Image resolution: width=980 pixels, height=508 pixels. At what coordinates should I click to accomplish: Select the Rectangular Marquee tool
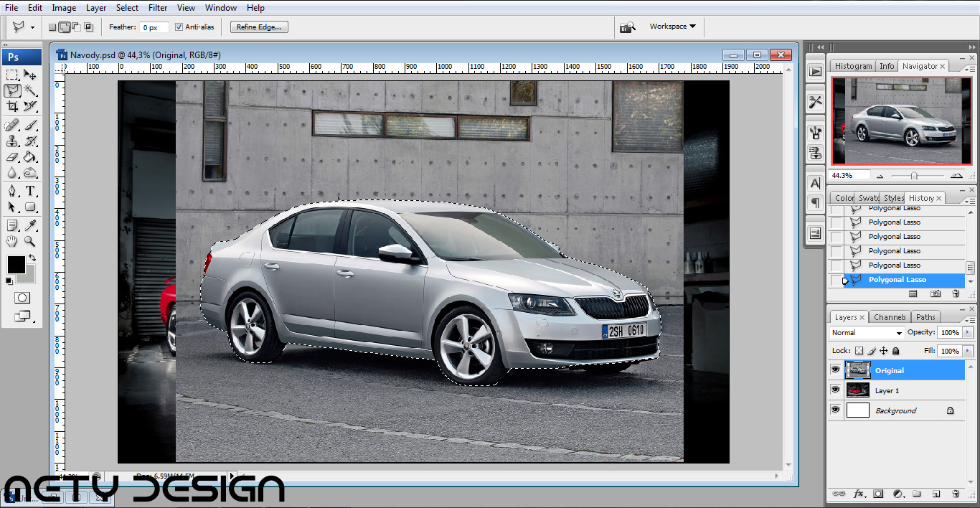[12, 75]
